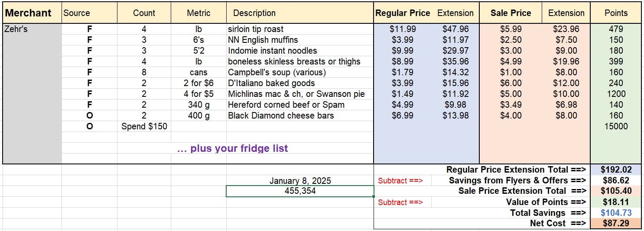
Task: Click the Regular Price column header
Action: point(403,13)
